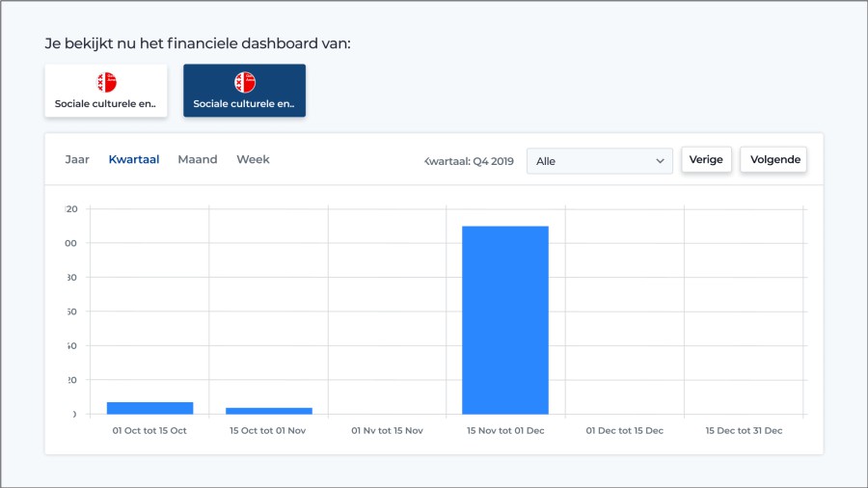The width and height of the screenshot is (868, 488).
Task: Expand the chevron arrow of the Alle dropdown
Action: [x=661, y=161]
